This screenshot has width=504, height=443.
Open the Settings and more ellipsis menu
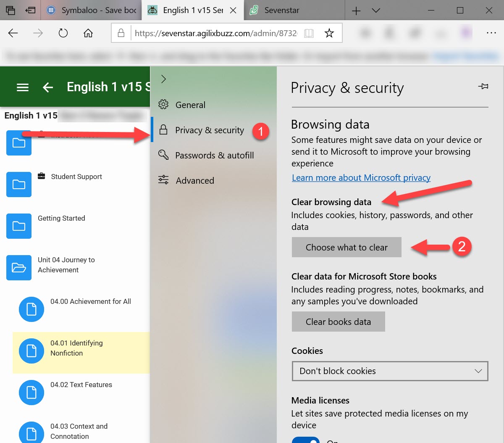pos(491,33)
